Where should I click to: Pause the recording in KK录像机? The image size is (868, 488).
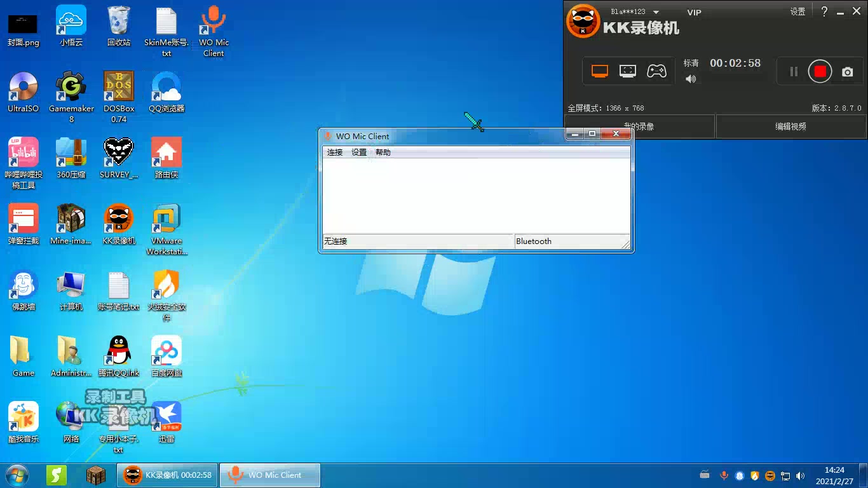794,72
